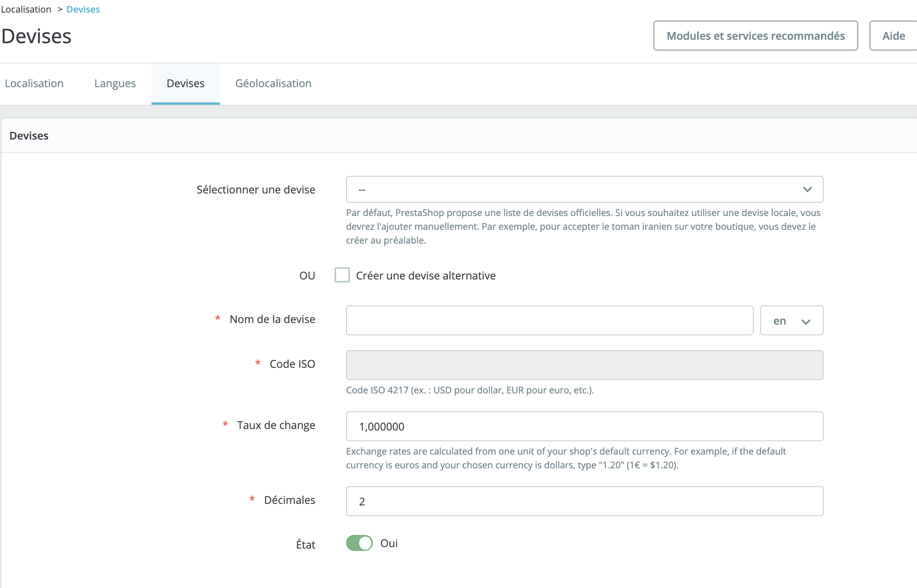917x588 pixels.
Task: Click the 'Oui' label next to État
Action: (389, 543)
